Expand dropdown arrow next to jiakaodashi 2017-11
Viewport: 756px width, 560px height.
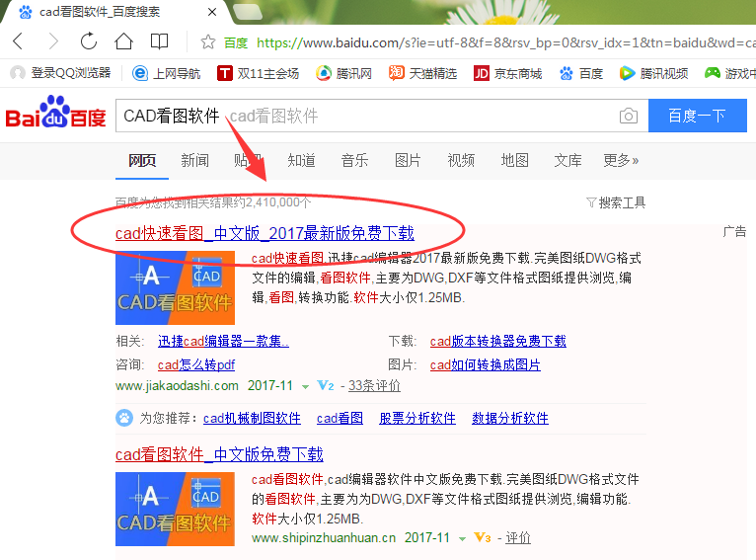tap(305, 387)
